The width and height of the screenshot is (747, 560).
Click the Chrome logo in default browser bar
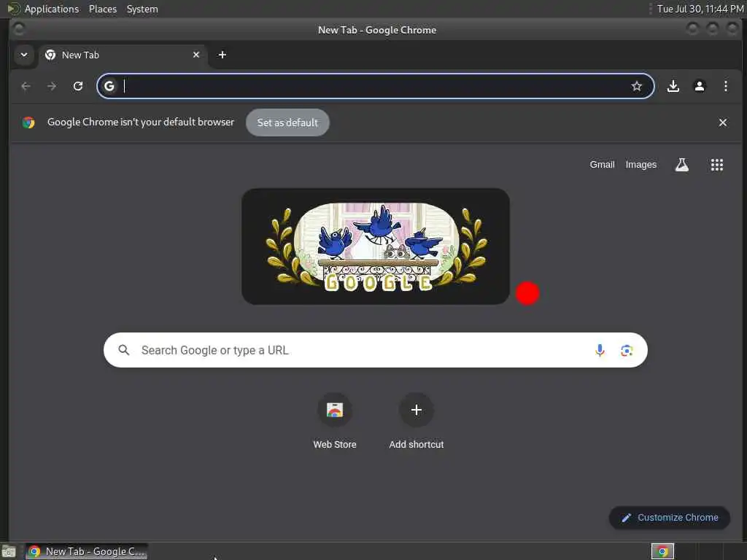28,122
